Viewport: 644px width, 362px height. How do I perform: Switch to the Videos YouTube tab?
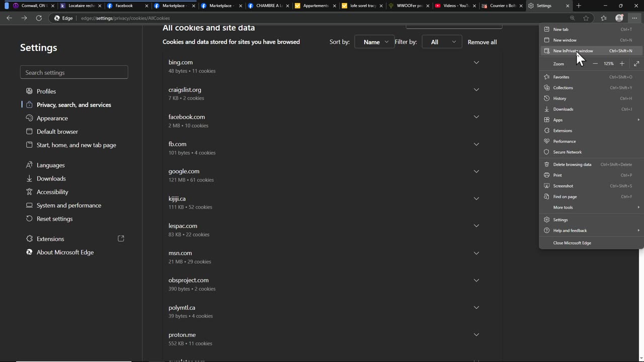(x=455, y=6)
